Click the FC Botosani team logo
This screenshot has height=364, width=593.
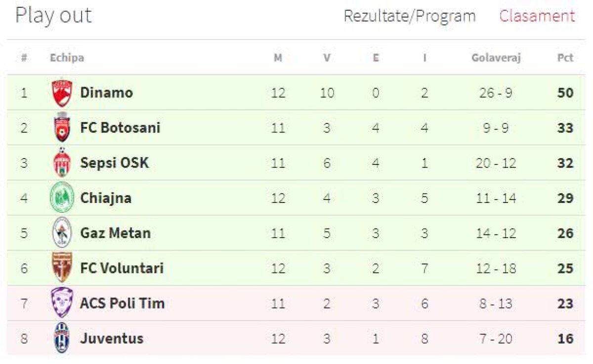pyautogui.click(x=62, y=128)
